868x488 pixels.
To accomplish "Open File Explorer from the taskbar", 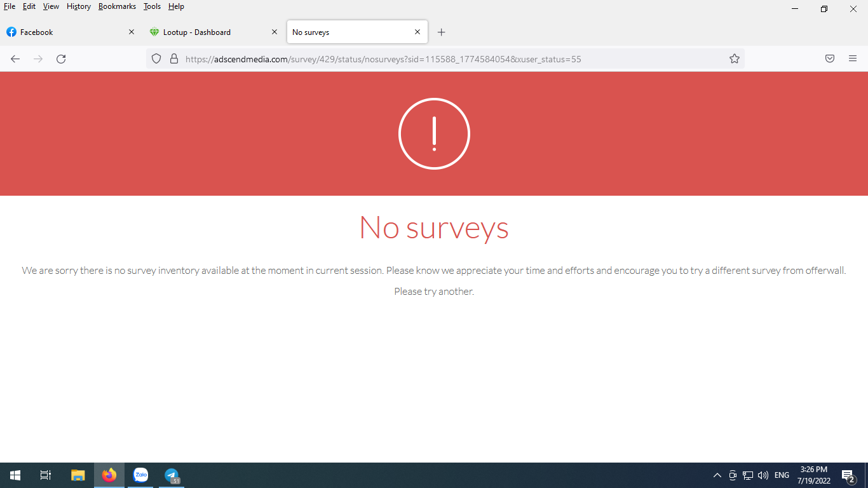I will pos(78,475).
